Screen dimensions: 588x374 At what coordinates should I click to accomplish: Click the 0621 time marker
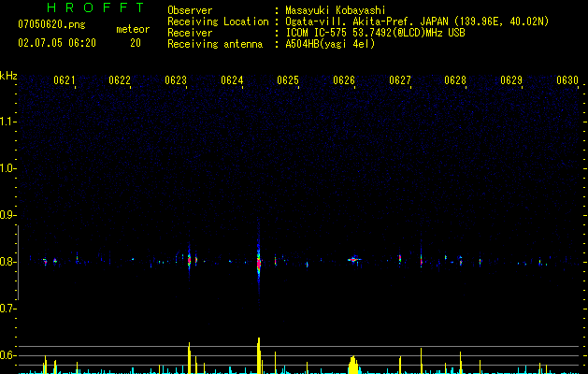65,80
